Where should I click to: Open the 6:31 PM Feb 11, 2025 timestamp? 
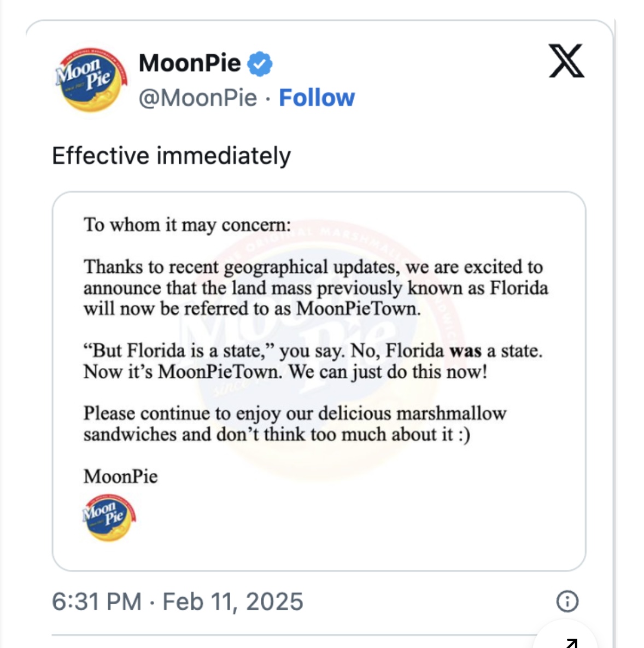pyautogui.click(x=178, y=602)
